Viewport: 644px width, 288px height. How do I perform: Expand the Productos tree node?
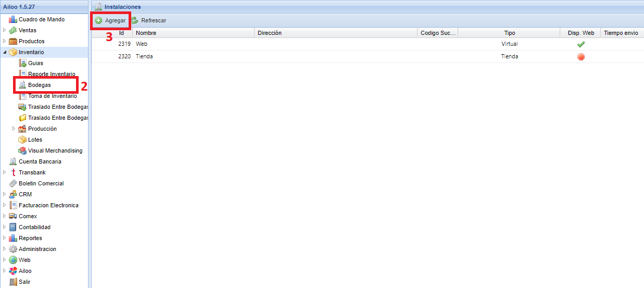click(5, 41)
